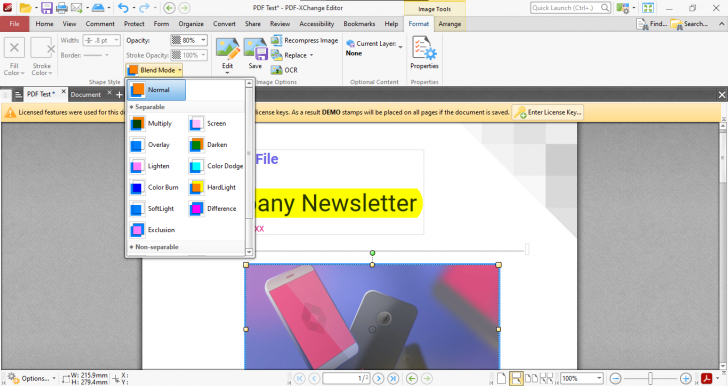Choose the HardLight blend mode
This screenshot has width=728, height=386.
click(x=213, y=188)
